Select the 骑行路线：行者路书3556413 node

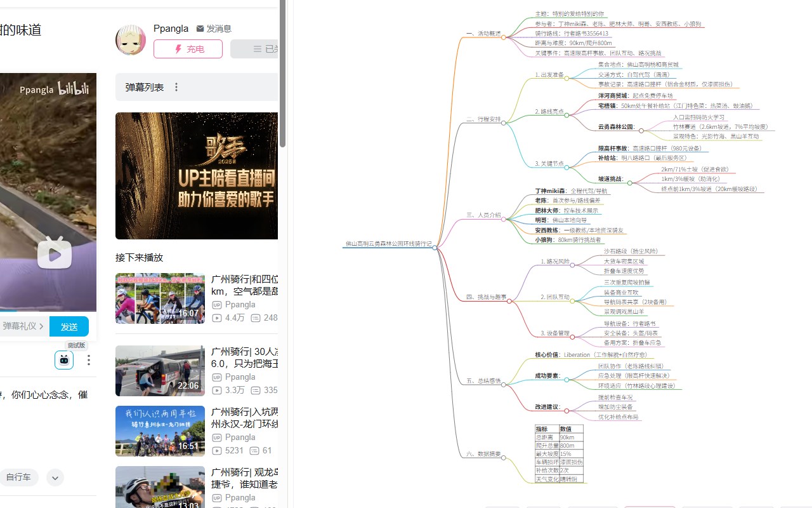pyautogui.click(x=572, y=34)
